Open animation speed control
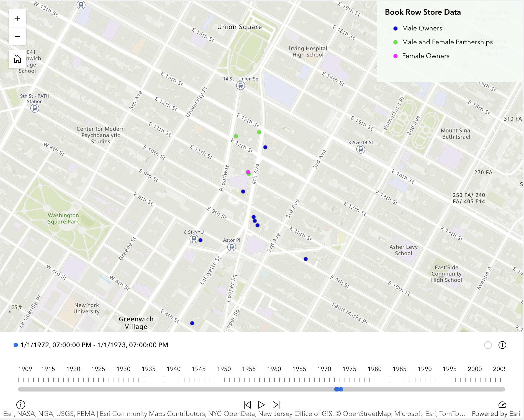This screenshot has width=524, height=420. tap(502, 405)
